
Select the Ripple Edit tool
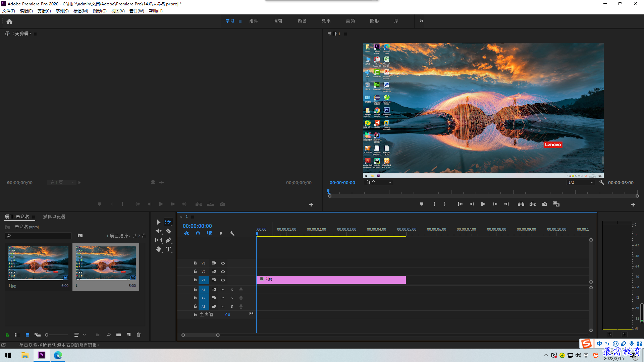coord(159,231)
